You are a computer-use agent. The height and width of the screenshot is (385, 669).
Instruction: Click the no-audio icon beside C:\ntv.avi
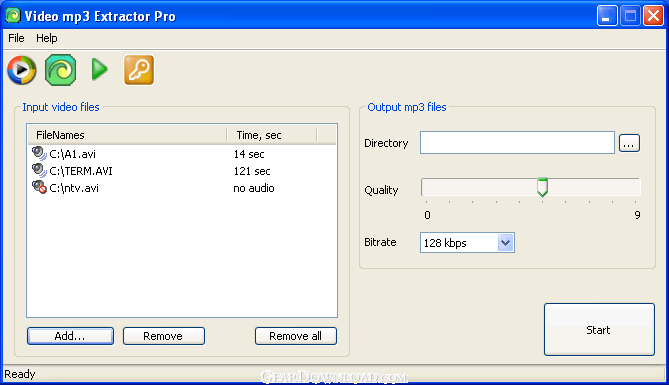click(x=39, y=187)
